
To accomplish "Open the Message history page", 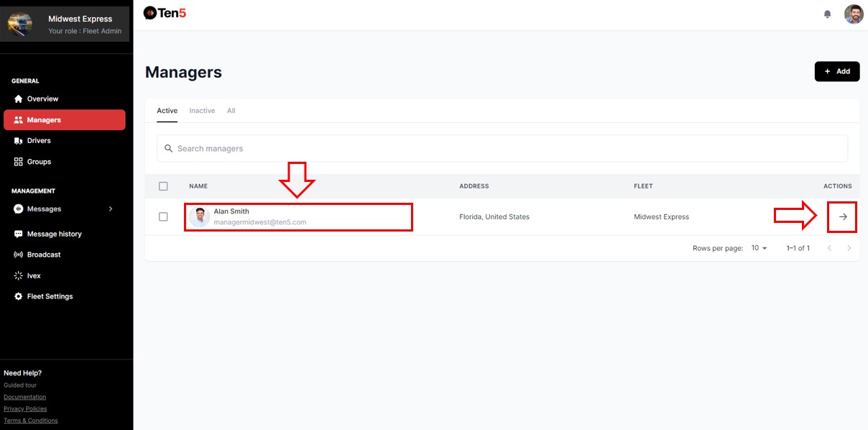I will pos(54,234).
